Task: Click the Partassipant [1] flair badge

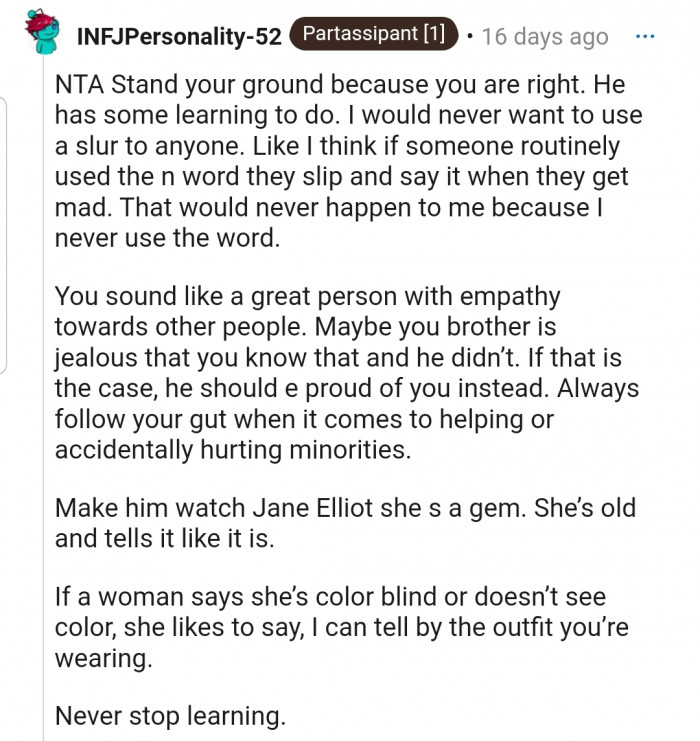Action: click(x=374, y=35)
